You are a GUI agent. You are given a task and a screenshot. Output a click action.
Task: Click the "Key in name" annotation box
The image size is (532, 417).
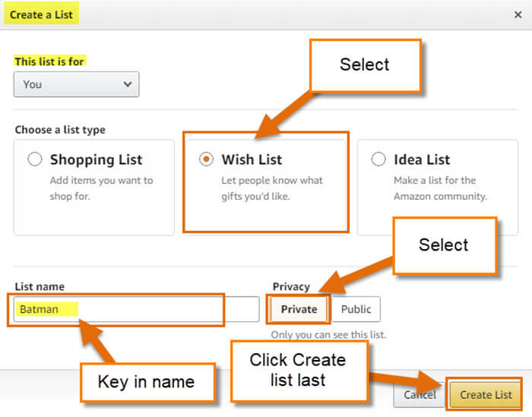click(147, 382)
